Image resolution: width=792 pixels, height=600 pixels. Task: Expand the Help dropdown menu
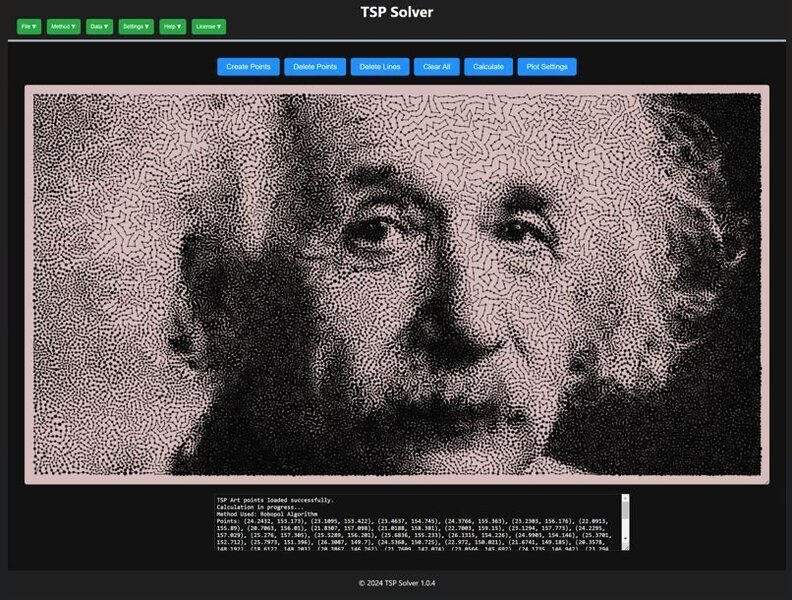172,27
